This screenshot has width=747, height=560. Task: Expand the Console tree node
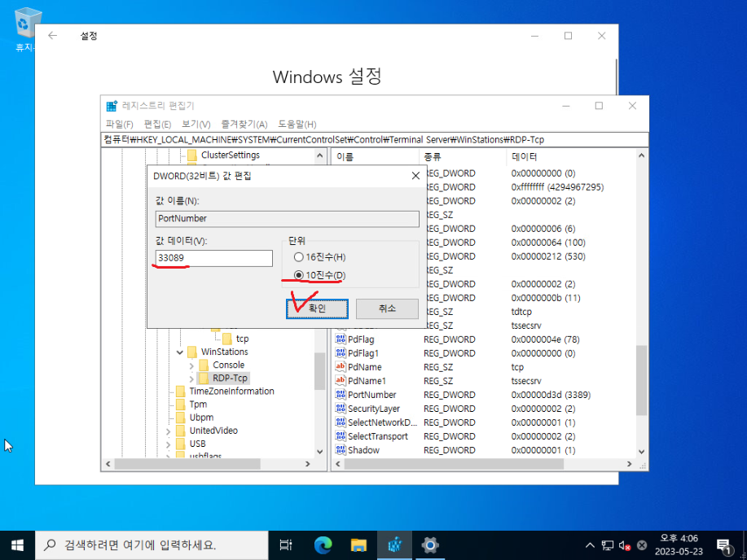pos(191,365)
